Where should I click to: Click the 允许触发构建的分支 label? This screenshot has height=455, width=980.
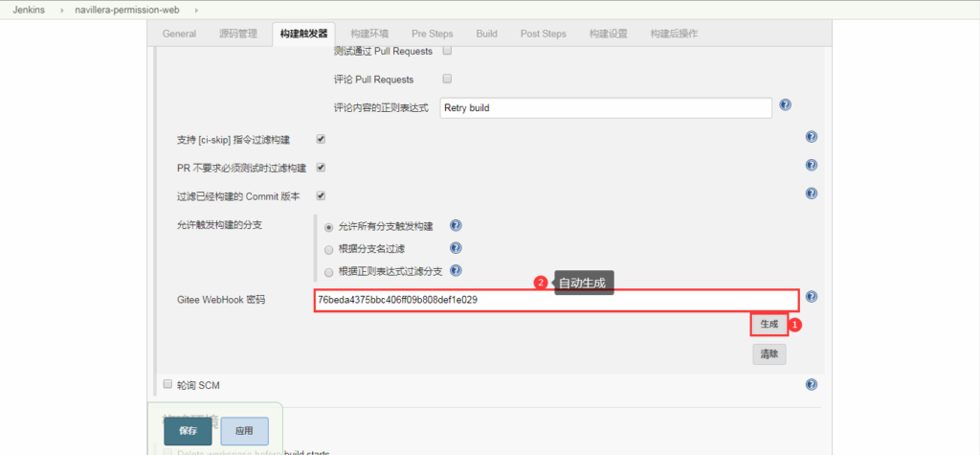click(x=219, y=225)
